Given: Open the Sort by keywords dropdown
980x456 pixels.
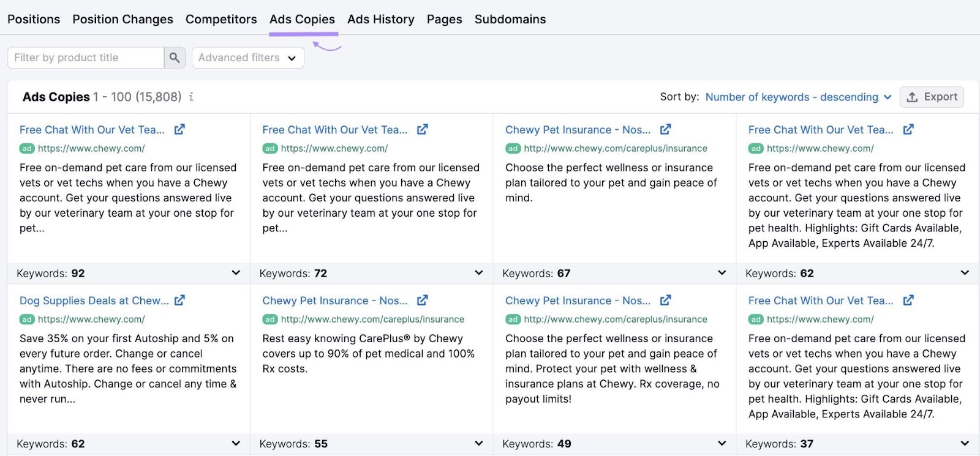Looking at the screenshot, I should pyautogui.click(x=798, y=97).
